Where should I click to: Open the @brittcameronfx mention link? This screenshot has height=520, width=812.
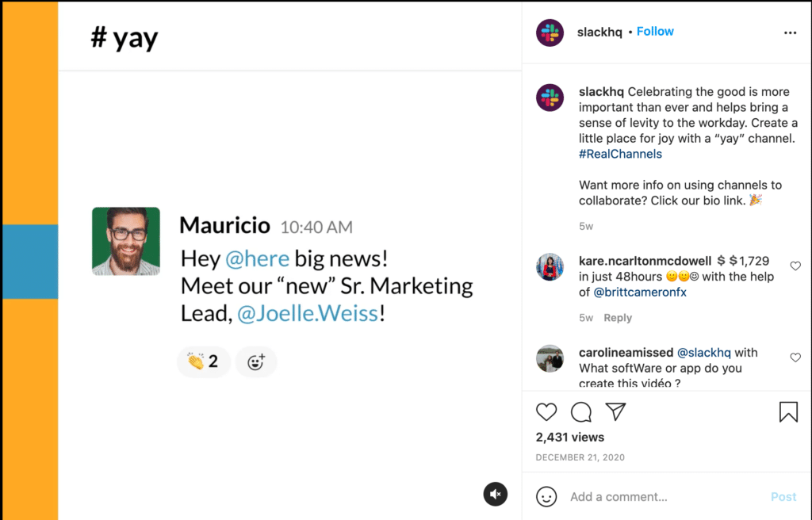coord(644,292)
